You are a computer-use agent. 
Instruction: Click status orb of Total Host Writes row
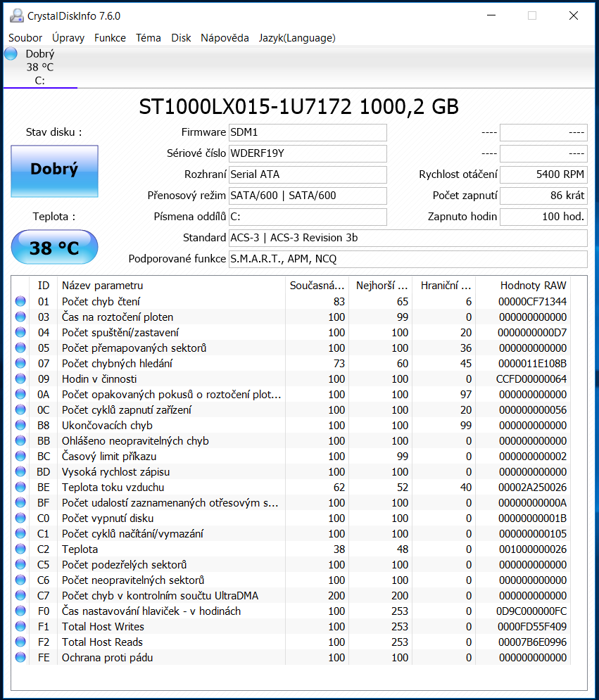point(20,627)
